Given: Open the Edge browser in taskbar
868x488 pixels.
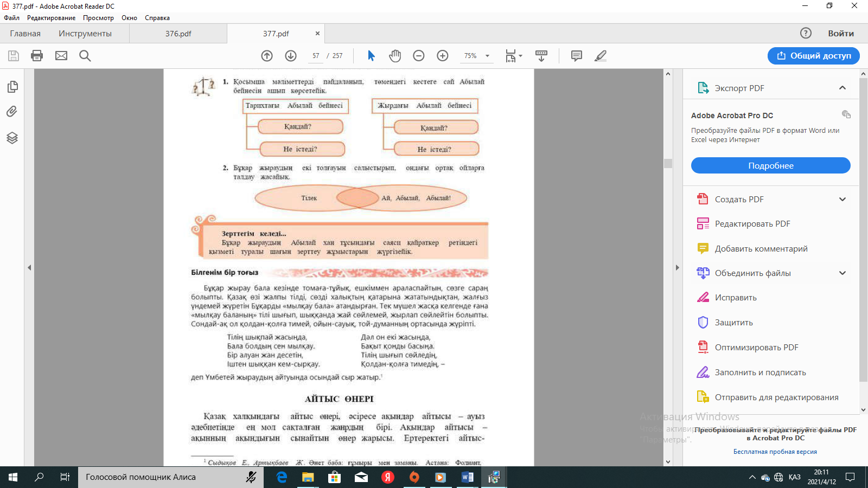Looking at the screenshot, I should (282, 477).
